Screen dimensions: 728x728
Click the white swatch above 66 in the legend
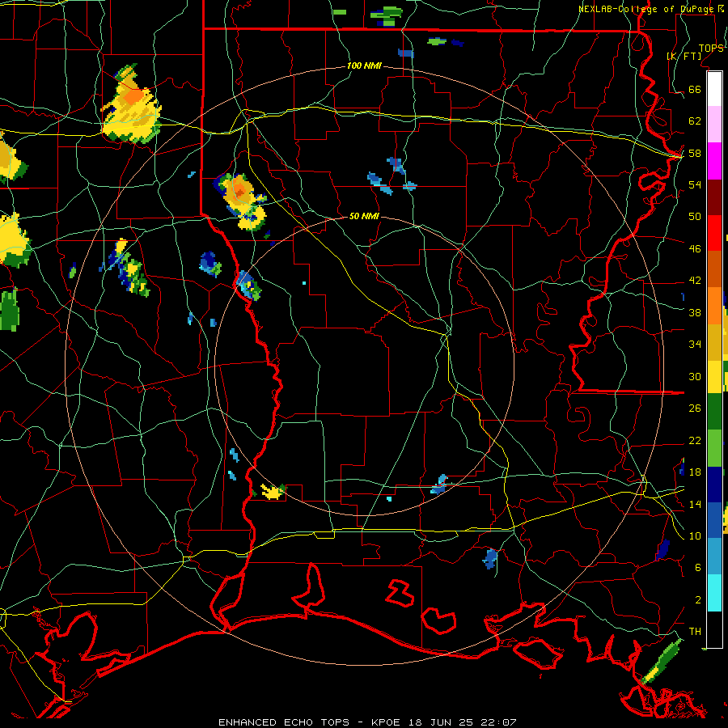coord(714,89)
